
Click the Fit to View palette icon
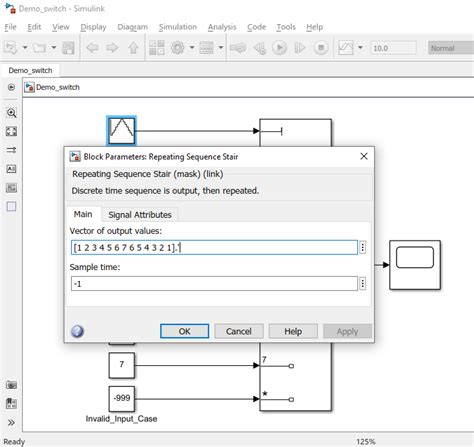pyautogui.click(x=11, y=131)
